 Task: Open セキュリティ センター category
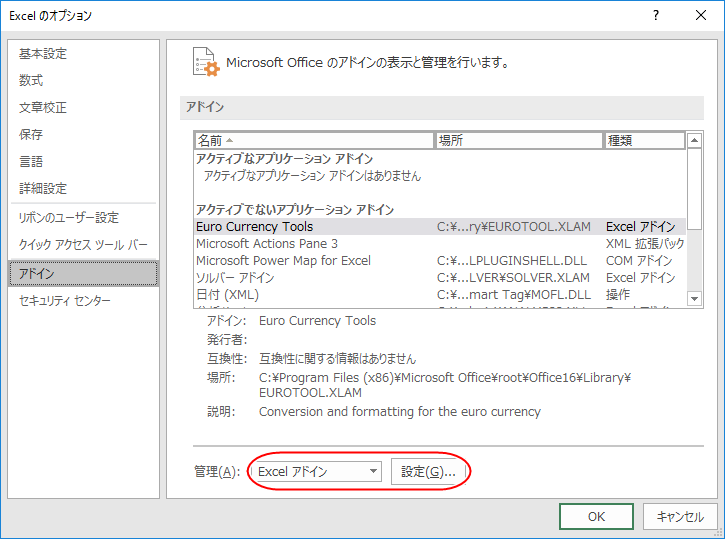click(64, 301)
